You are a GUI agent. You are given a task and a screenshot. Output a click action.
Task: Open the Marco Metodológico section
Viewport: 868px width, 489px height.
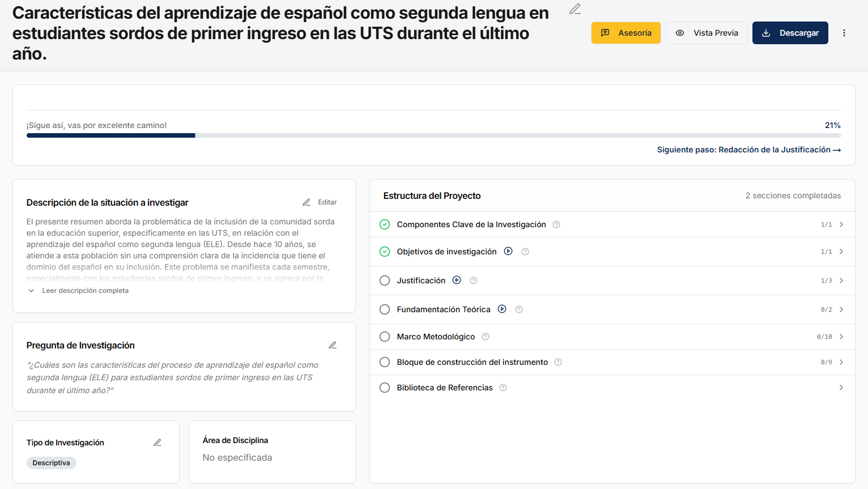pyautogui.click(x=612, y=337)
